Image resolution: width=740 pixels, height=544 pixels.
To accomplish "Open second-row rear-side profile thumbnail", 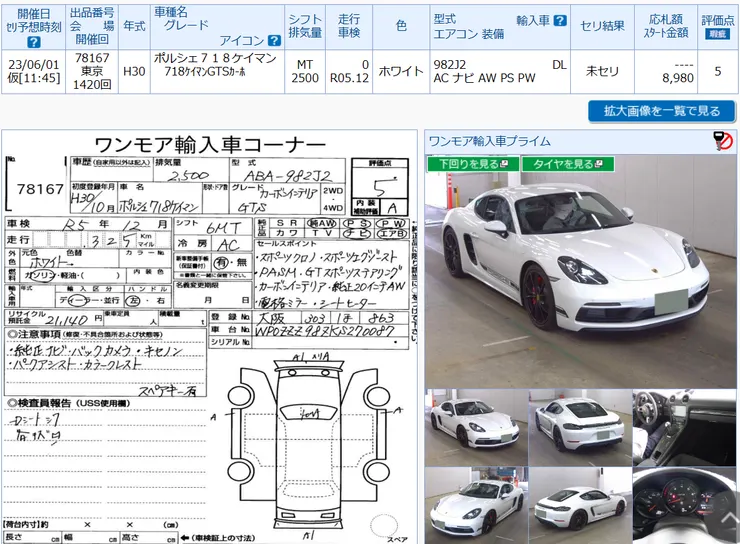I will tap(580, 505).
